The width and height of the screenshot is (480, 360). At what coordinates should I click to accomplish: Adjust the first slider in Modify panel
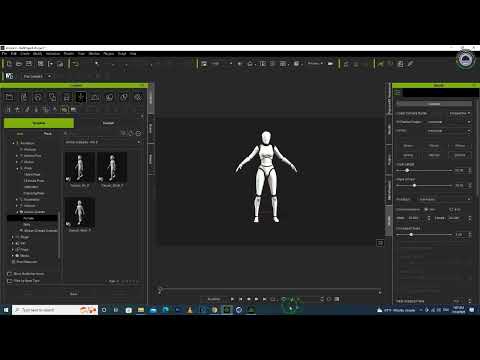(424, 170)
